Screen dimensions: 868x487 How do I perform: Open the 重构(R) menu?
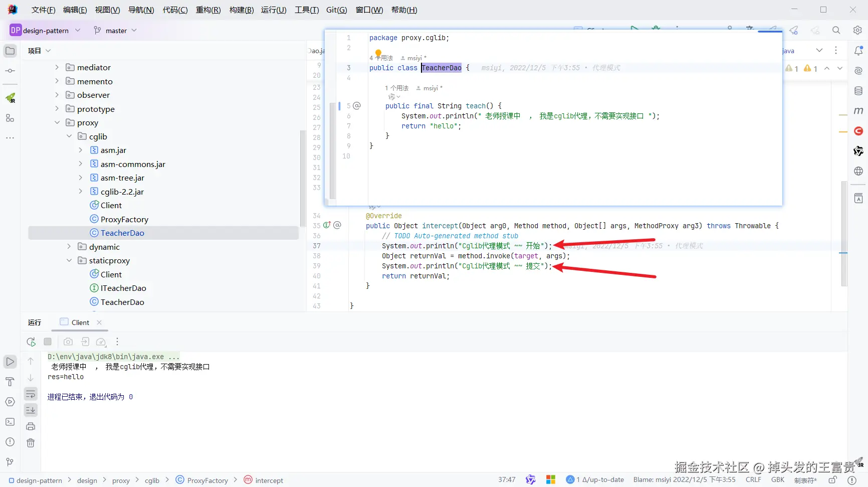point(208,10)
